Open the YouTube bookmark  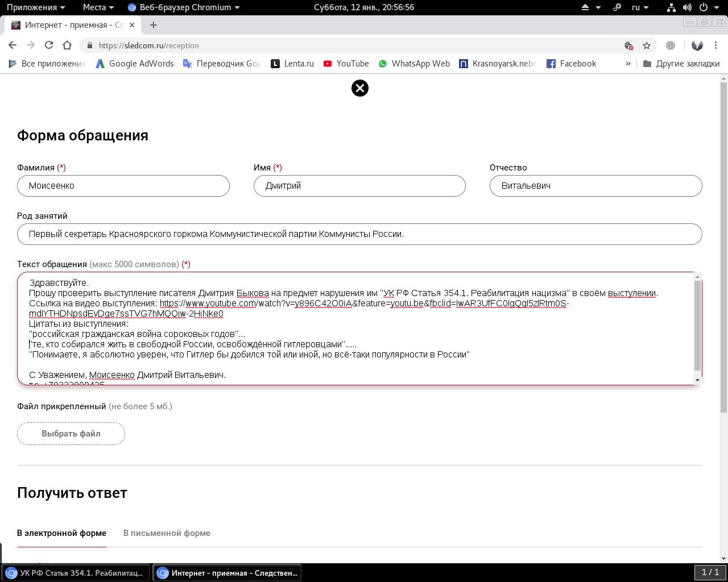(x=346, y=64)
